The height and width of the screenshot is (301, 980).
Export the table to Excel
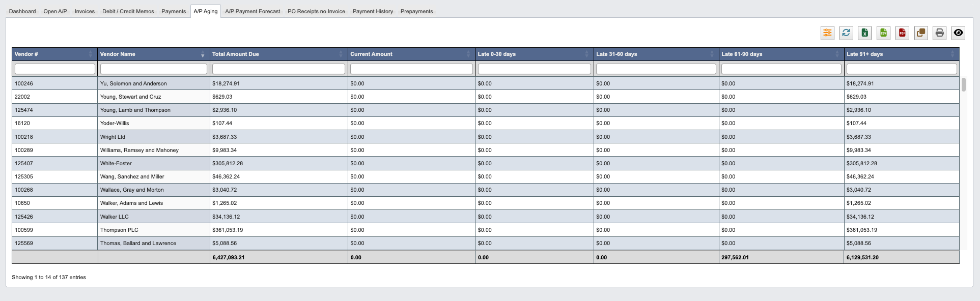[864, 33]
